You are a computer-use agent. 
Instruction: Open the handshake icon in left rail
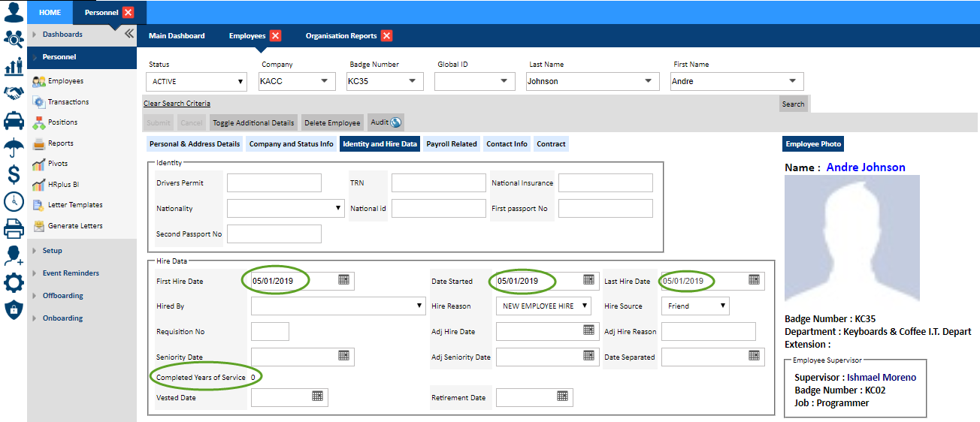pos(14,93)
